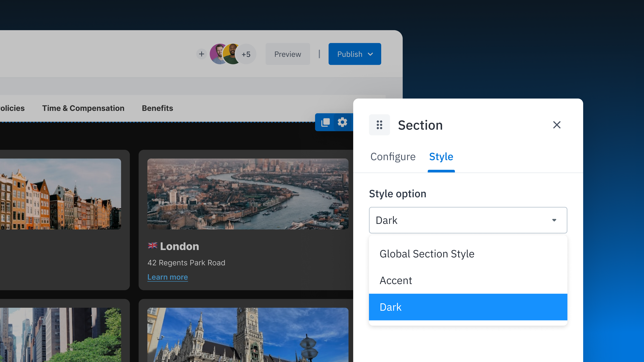
Task: Open section settings via gear icon
Action: (342, 122)
